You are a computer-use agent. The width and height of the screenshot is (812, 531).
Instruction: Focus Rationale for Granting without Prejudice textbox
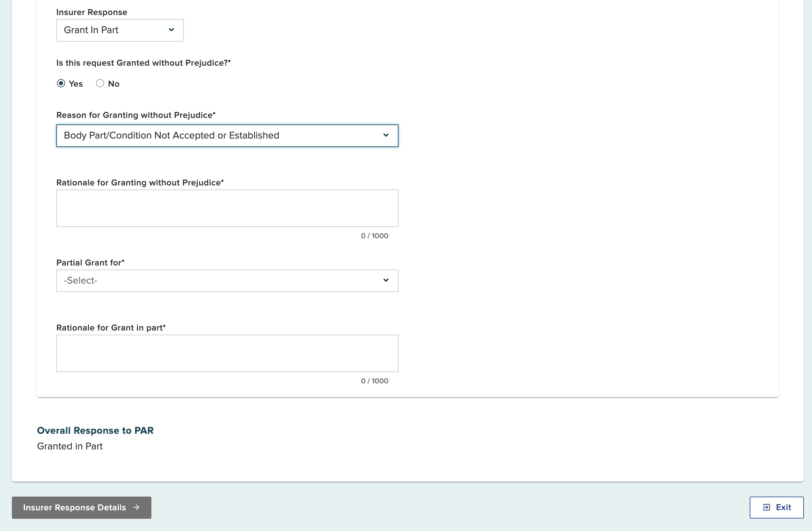pos(227,208)
